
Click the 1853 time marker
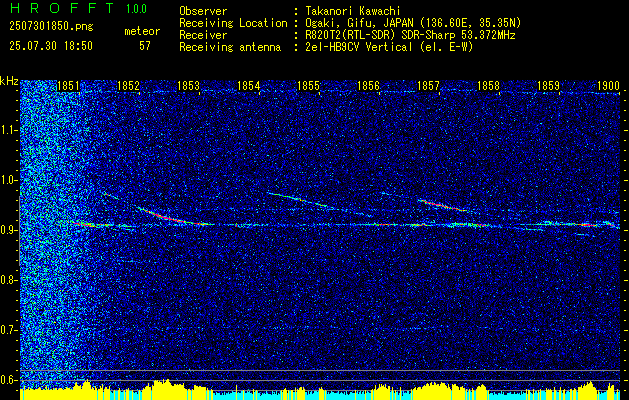pyautogui.click(x=188, y=86)
